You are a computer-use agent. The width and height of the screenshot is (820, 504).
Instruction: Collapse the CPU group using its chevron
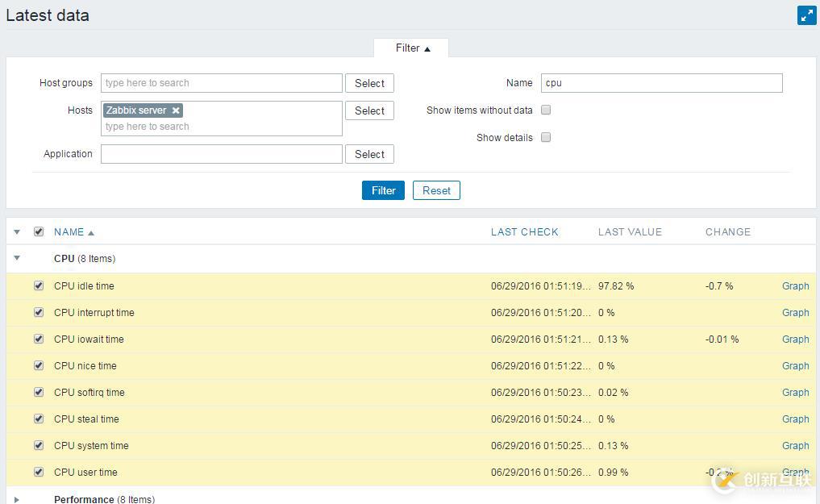coord(17,259)
